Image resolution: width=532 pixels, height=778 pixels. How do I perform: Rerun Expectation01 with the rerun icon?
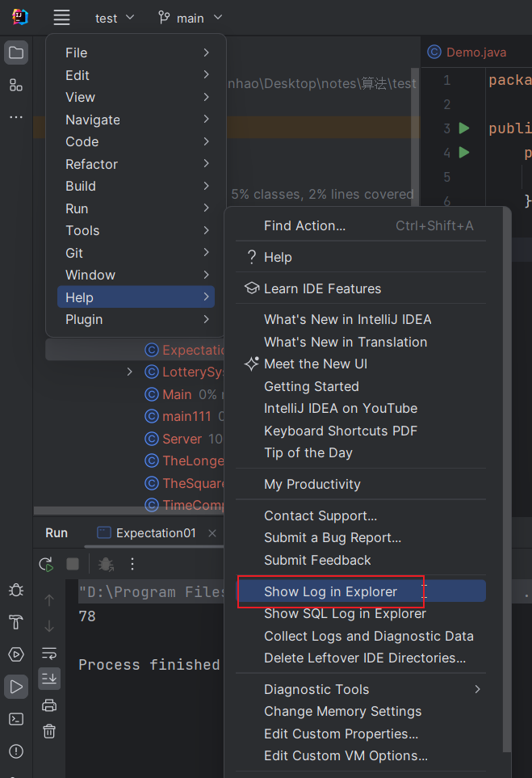(46, 564)
